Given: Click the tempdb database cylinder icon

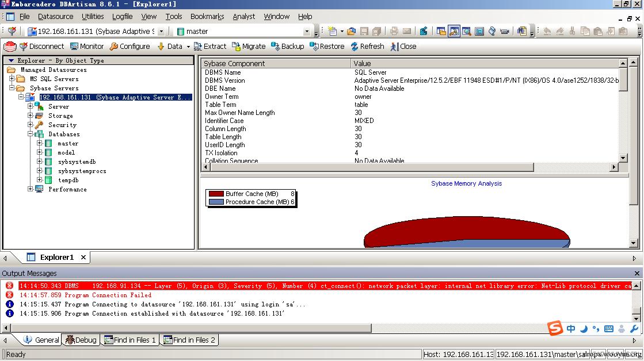Looking at the screenshot, I should 48,180.
